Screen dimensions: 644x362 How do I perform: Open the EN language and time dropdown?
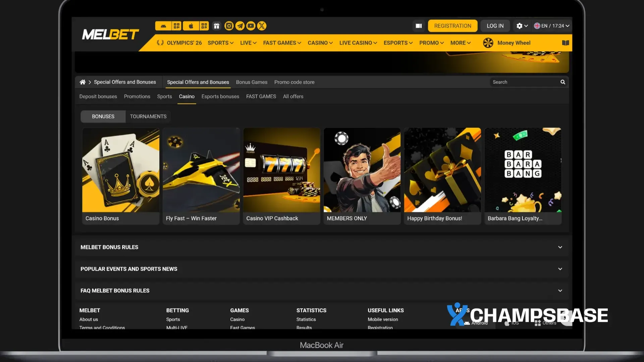point(552,26)
